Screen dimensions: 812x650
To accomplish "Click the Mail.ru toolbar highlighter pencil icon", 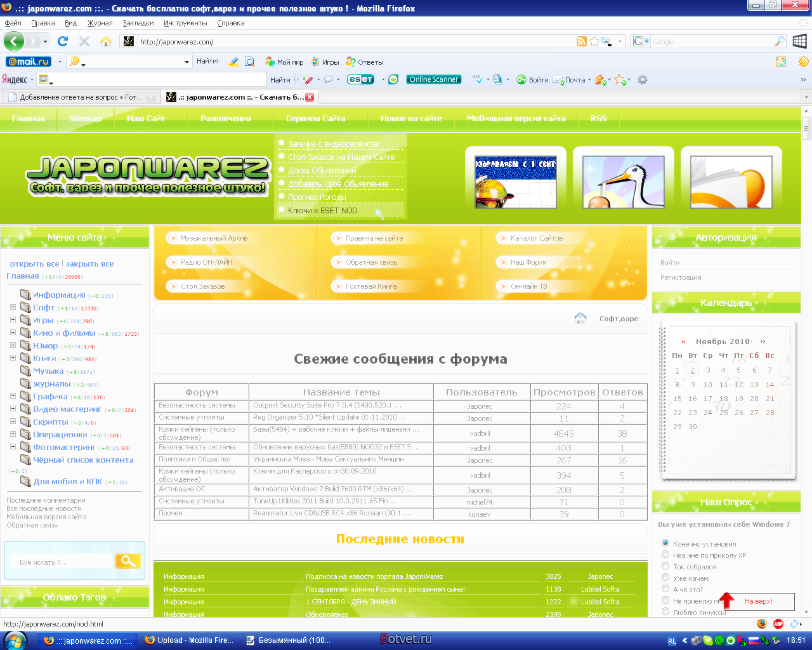I will pos(233,62).
